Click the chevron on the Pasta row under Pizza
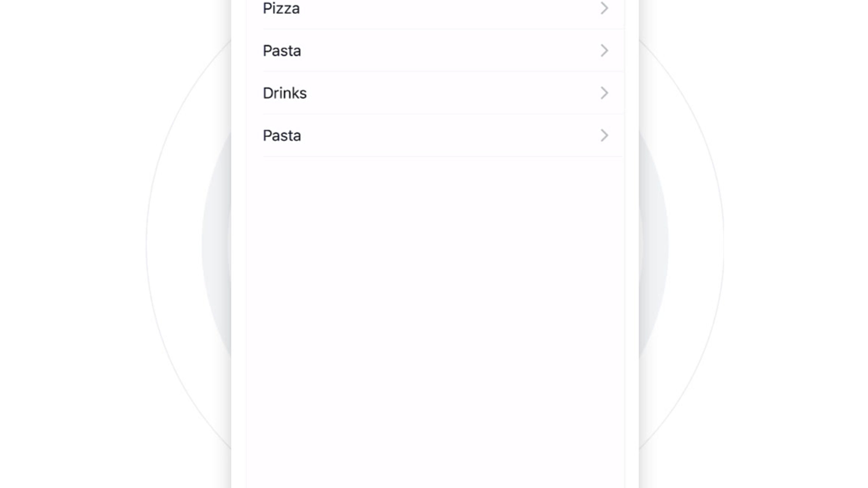Viewport: 868px width, 488px height. pyautogui.click(x=604, y=51)
